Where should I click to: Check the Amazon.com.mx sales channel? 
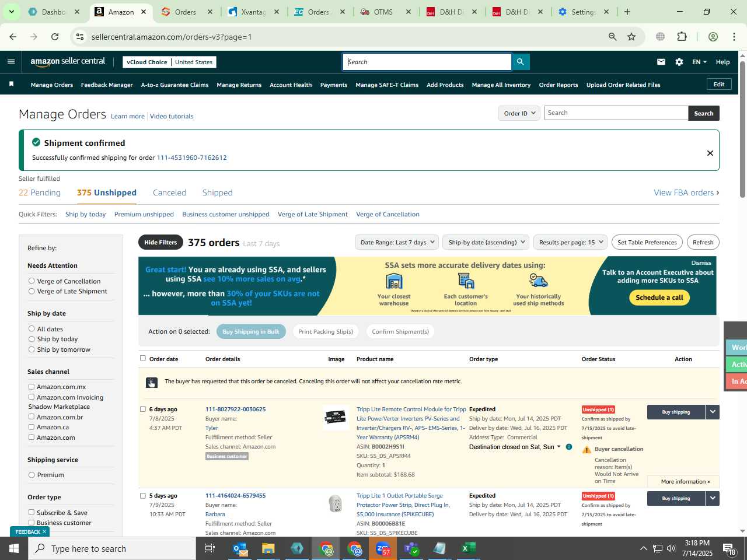click(x=32, y=387)
